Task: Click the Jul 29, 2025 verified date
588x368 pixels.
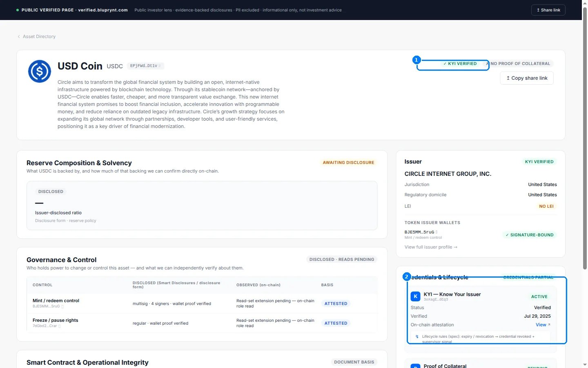Action: [x=537, y=316]
